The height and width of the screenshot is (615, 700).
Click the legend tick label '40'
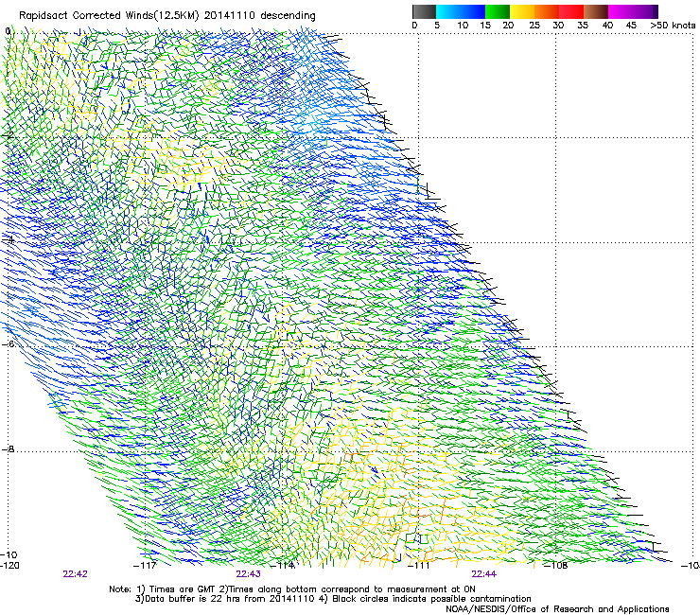[x=607, y=26]
